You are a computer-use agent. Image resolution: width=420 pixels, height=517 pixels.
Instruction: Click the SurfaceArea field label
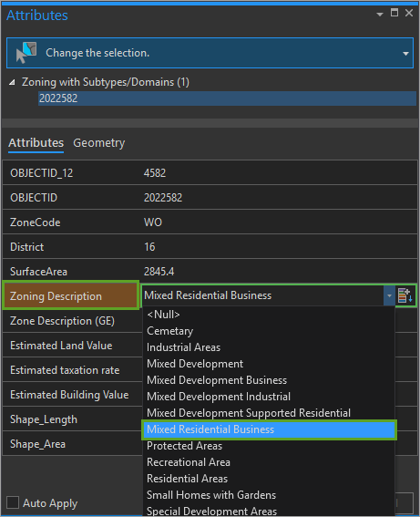38,272
